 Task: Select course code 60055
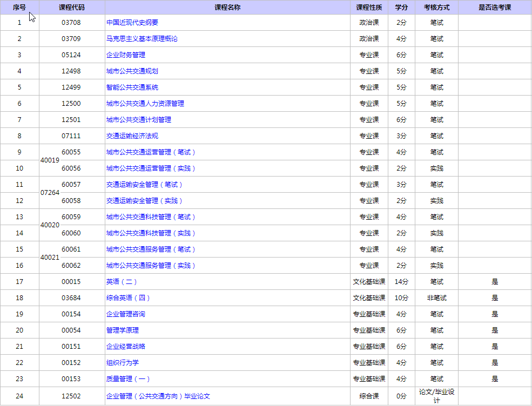[x=71, y=152]
